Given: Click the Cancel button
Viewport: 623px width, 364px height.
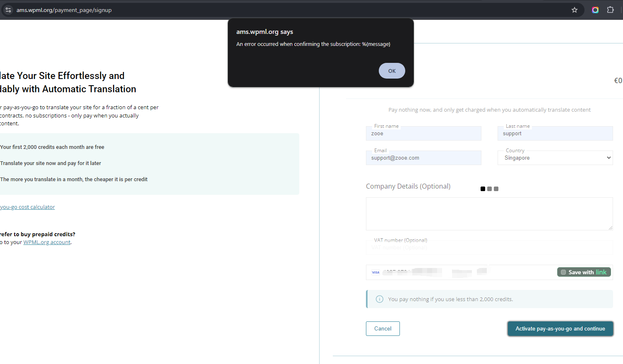Looking at the screenshot, I should click(x=383, y=328).
